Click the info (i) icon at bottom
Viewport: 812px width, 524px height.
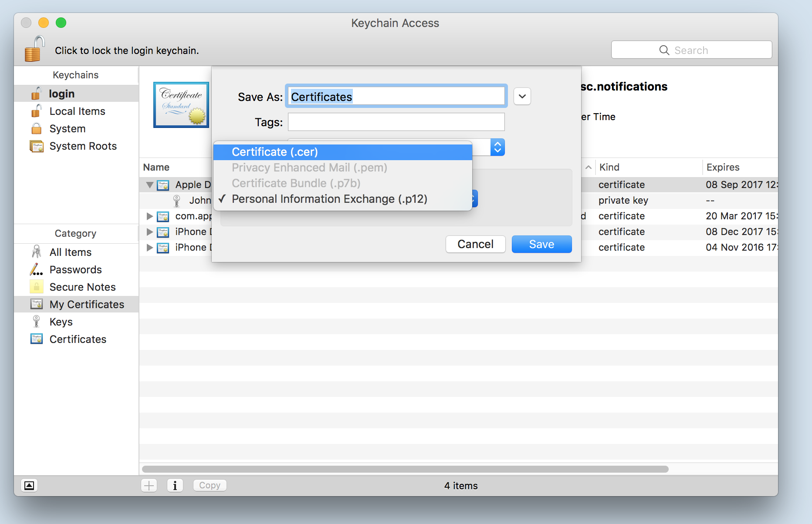coord(175,485)
